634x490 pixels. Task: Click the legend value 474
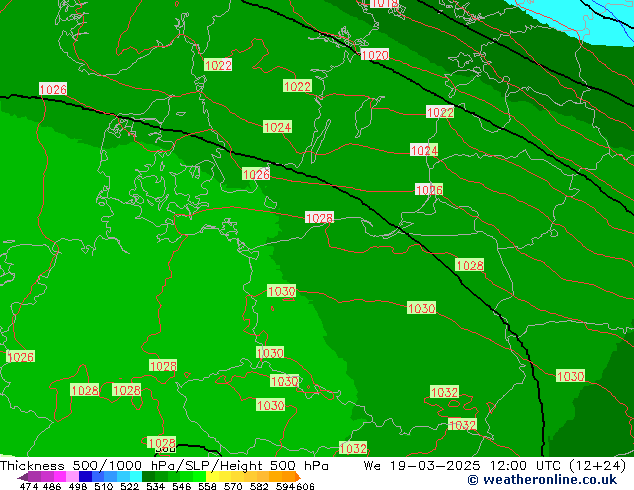[x=28, y=486]
